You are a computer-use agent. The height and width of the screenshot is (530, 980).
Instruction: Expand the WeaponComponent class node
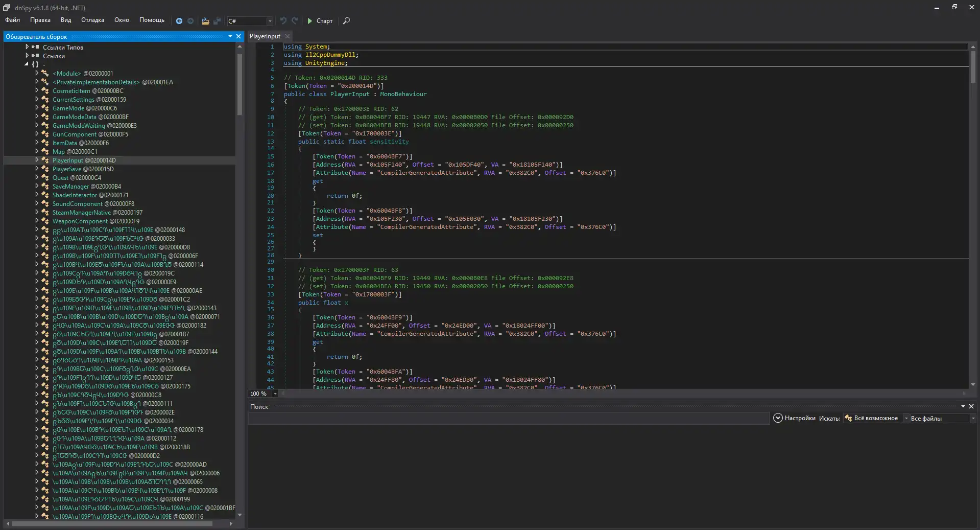pyautogui.click(x=37, y=221)
